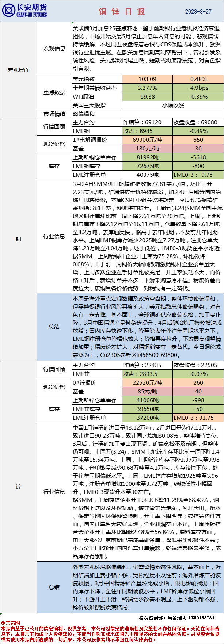Select the value 37200吨
The width and height of the screenshot is (224, 644).
click(x=147, y=418)
